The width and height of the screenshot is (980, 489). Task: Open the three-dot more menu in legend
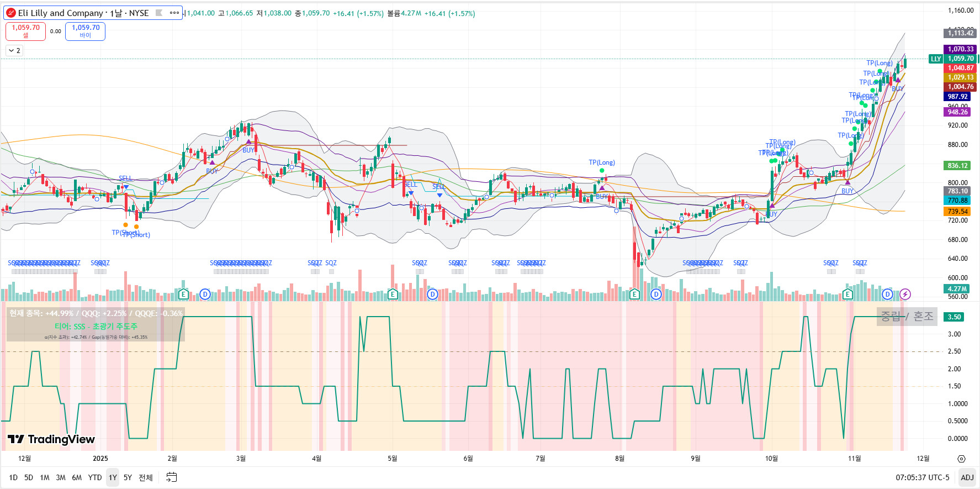(174, 13)
